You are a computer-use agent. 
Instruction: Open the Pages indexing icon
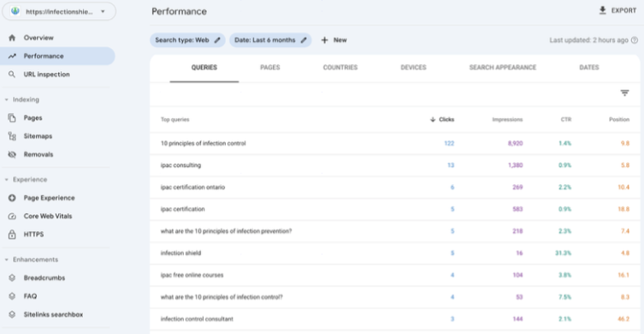[12, 118]
